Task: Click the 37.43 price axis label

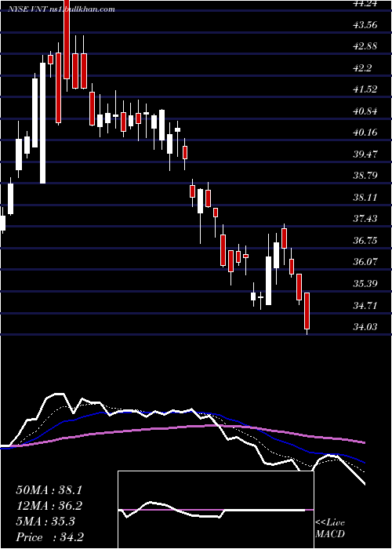Action: pyautogui.click(x=366, y=219)
